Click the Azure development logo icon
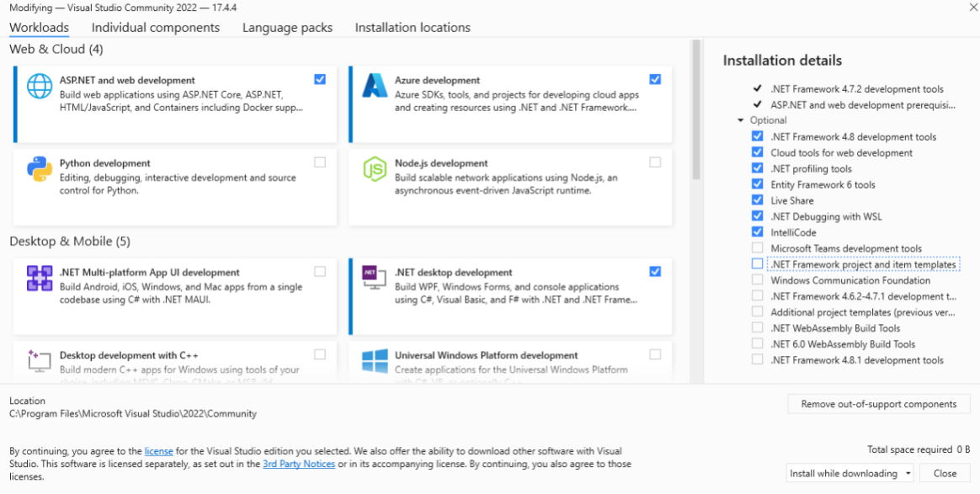This screenshot has height=494, width=980. 375,86
